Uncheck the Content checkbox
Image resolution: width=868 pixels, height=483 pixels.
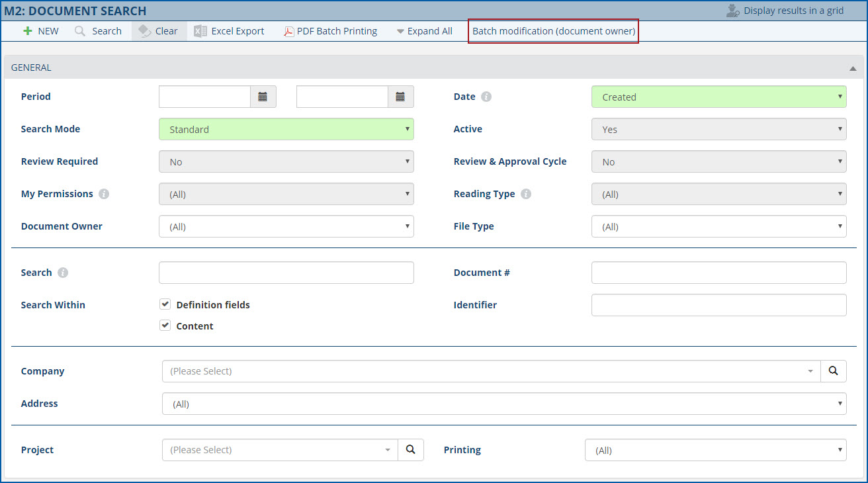[x=165, y=326]
